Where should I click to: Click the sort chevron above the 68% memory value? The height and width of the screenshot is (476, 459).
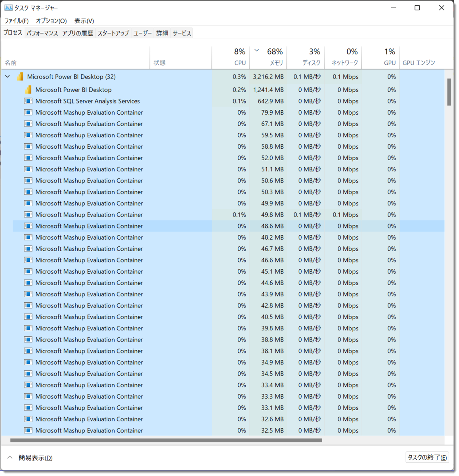(257, 50)
